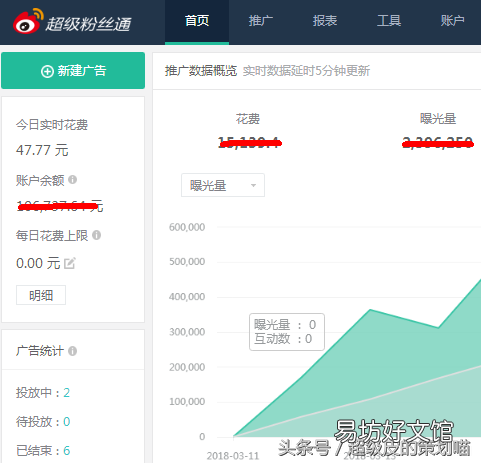Click the 2018-03-11 date label
Viewport: 481px width, 463px height.
pyautogui.click(x=233, y=456)
